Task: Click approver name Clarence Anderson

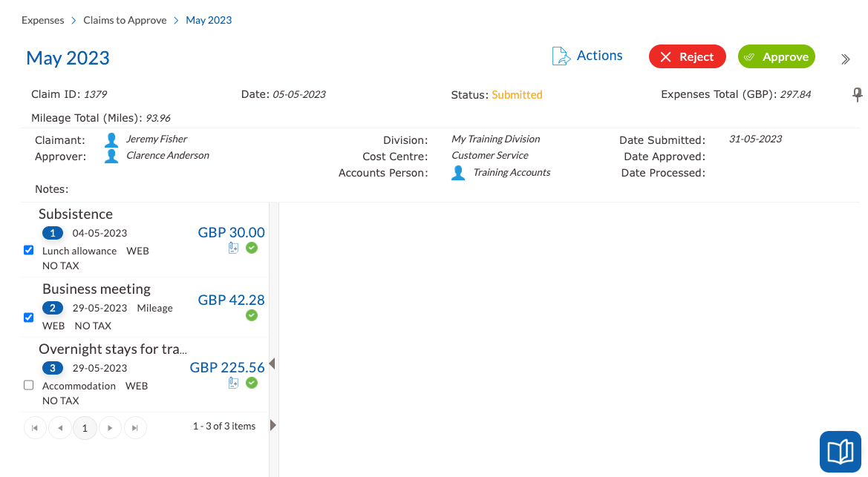Action: (x=168, y=156)
